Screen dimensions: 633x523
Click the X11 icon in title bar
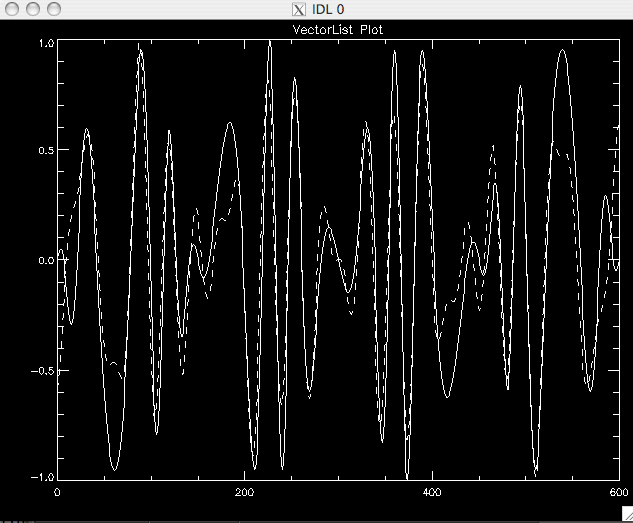[x=297, y=10]
